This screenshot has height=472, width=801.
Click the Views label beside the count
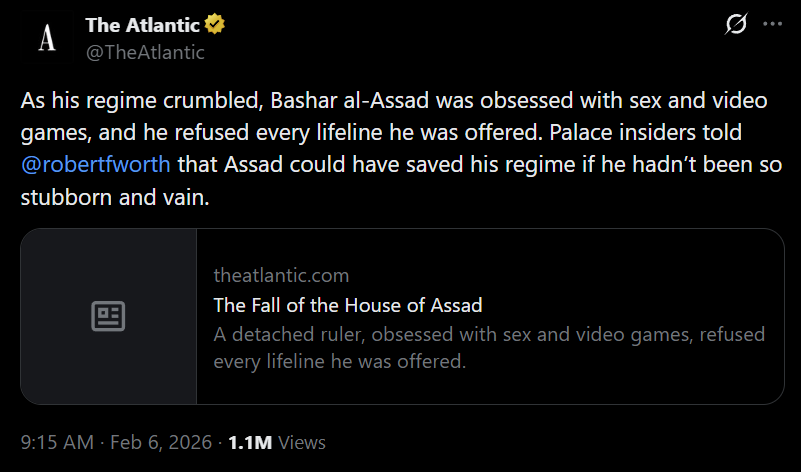tap(301, 442)
